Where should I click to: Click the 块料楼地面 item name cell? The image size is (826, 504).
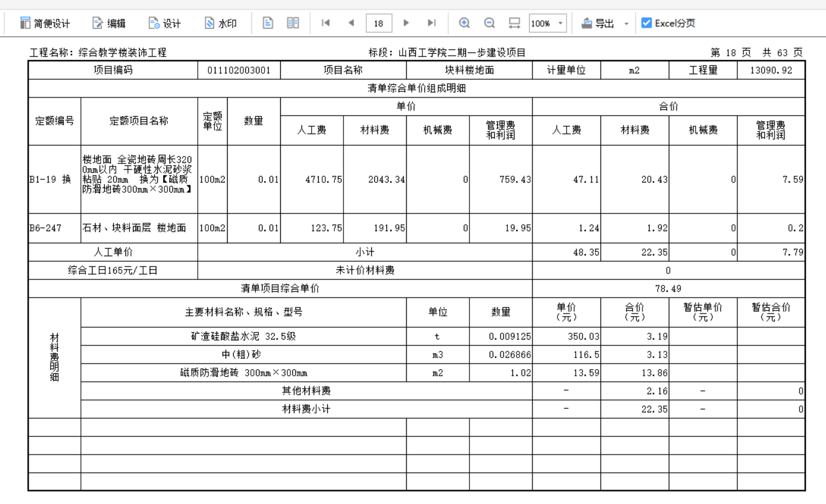coord(469,70)
